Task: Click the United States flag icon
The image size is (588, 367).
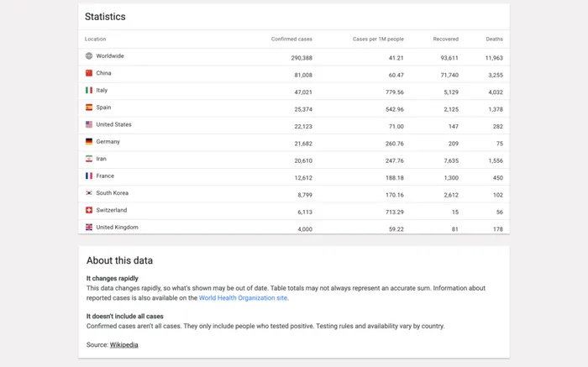Action: coord(89,124)
